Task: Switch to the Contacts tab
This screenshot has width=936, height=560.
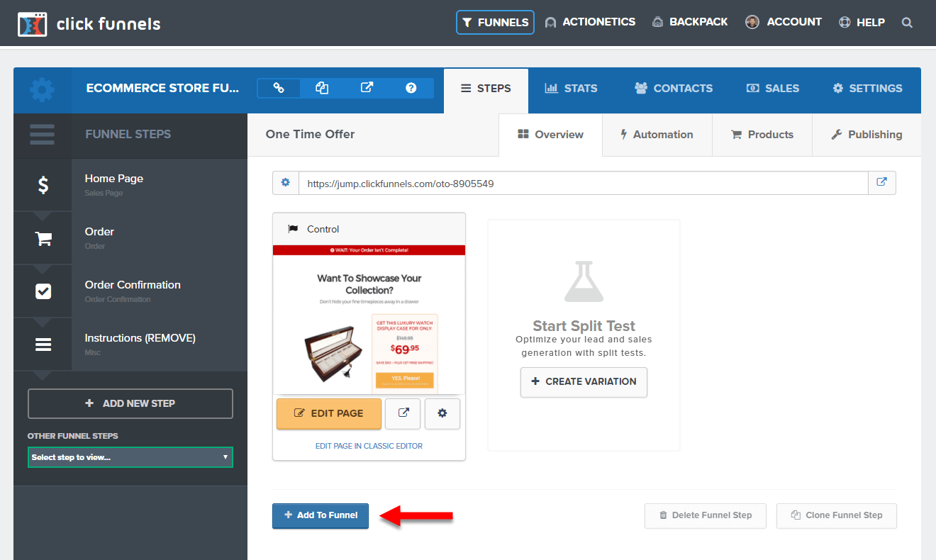Action: click(x=674, y=89)
